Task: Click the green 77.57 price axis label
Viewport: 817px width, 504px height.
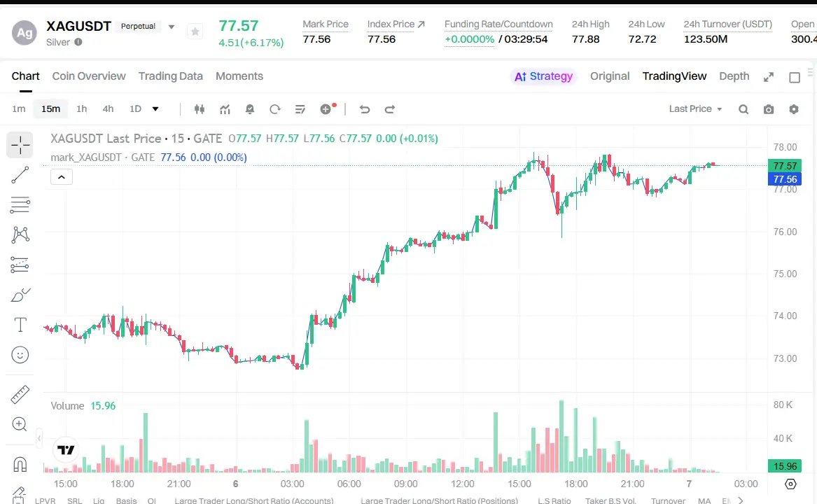Action: (x=785, y=166)
